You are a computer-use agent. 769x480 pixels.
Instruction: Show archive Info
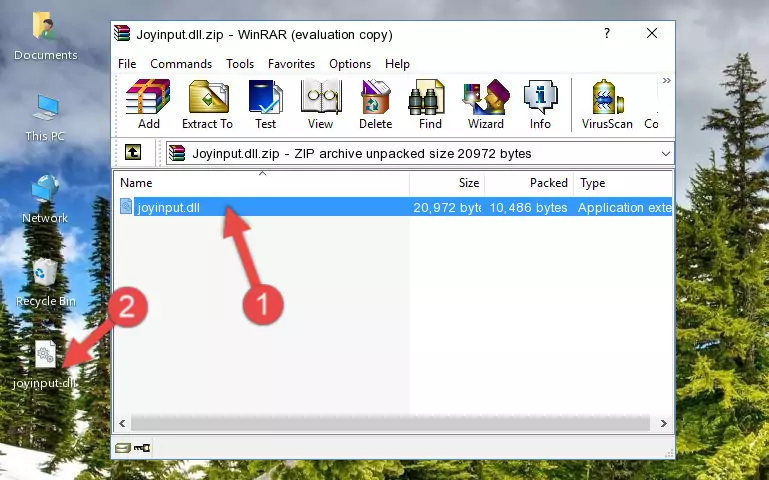pos(540,104)
